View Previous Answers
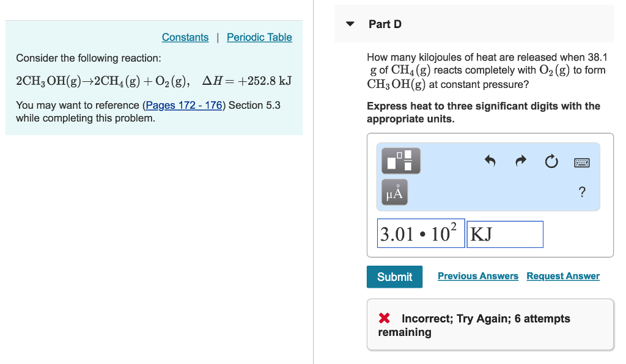The height and width of the screenshot is (364, 626). point(478,276)
